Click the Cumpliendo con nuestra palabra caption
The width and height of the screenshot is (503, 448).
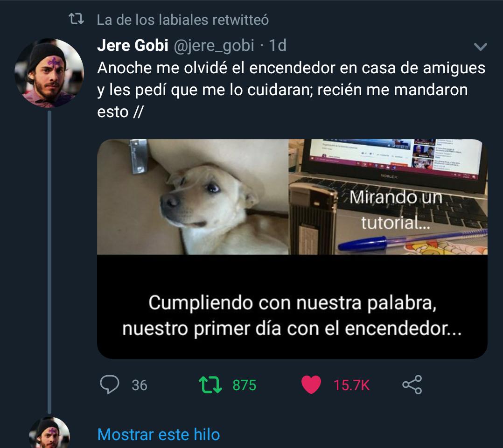292,315
